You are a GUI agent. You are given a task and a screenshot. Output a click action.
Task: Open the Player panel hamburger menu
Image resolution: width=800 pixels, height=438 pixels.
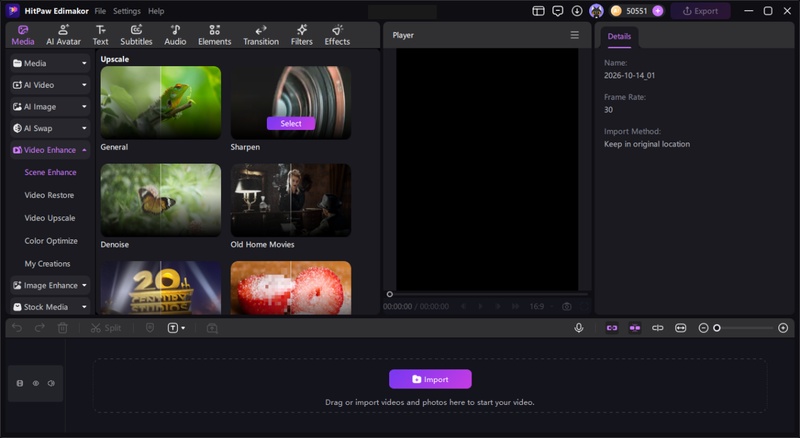click(x=574, y=35)
